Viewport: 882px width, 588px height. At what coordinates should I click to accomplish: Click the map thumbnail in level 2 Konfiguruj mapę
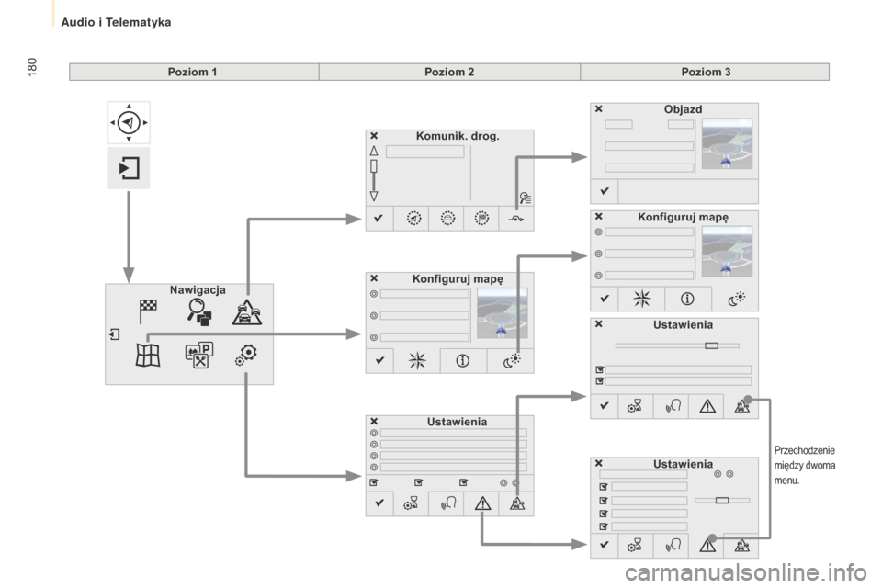503,313
